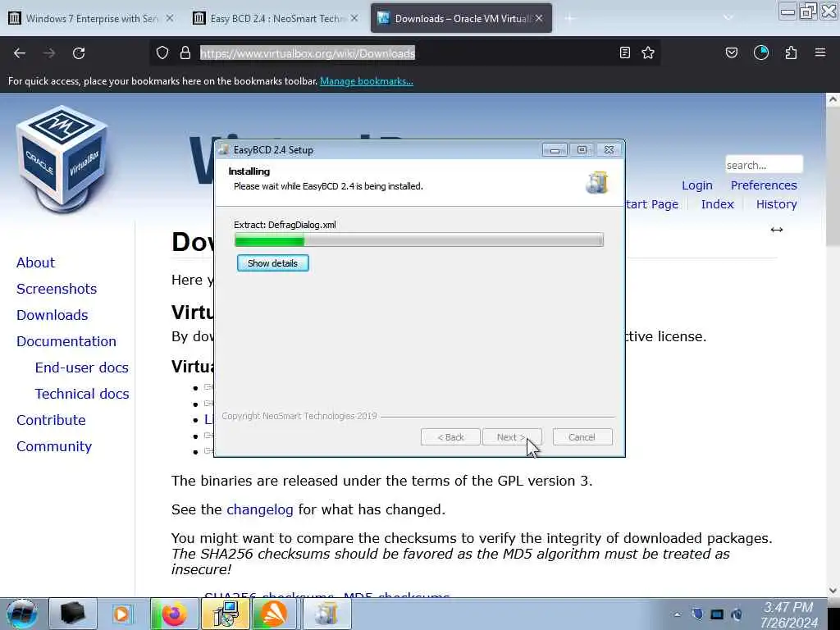This screenshot has width=840, height=630.
Task: Click the padlock site info icon
Action: [x=185, y=52]
